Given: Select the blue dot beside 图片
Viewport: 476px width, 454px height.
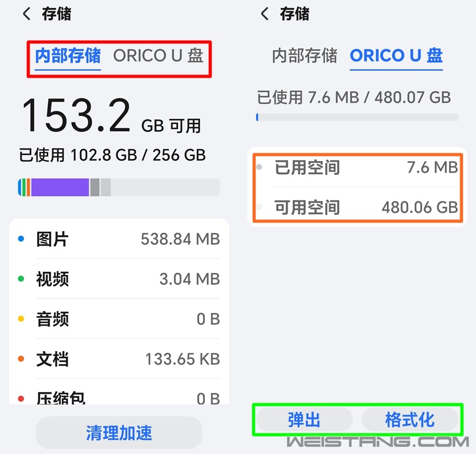Looking at the screenshot, I should 21,239.
